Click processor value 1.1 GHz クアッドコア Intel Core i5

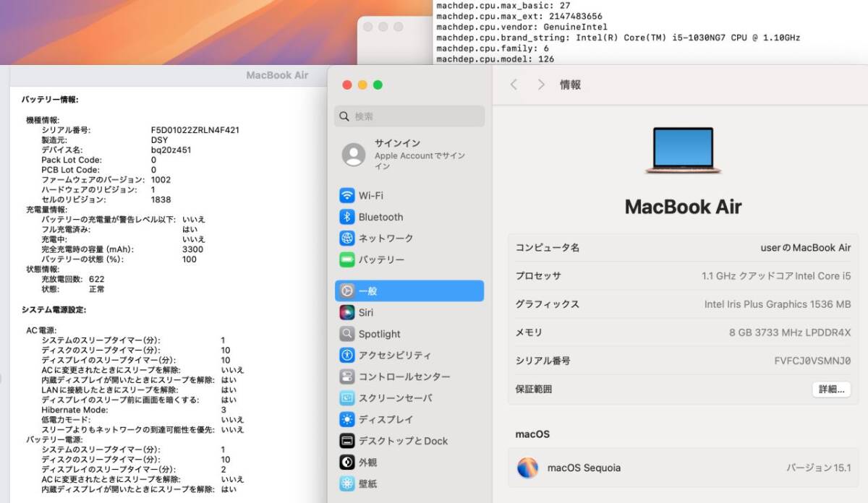pos(776,276)
